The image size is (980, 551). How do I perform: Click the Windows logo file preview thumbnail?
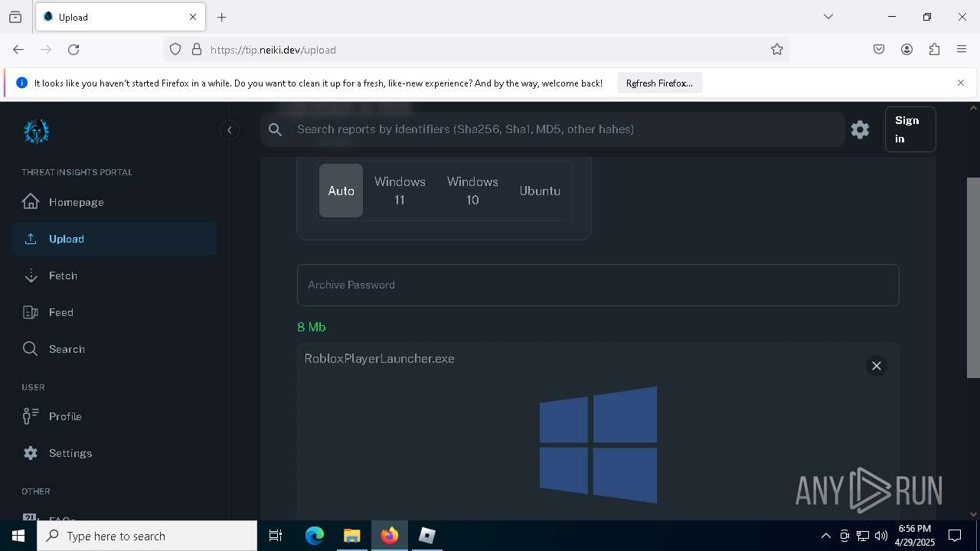point(598,445)
